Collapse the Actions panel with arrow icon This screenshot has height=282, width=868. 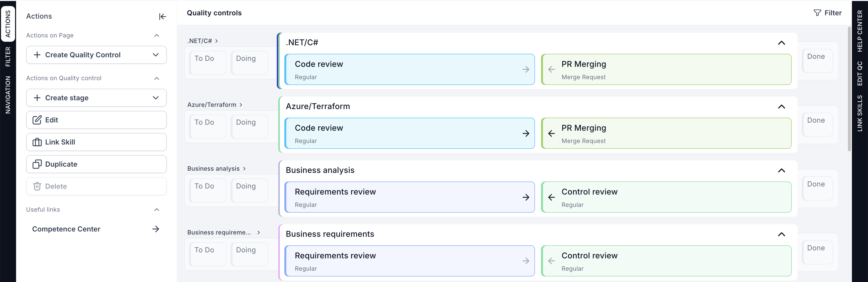(162, 17)
